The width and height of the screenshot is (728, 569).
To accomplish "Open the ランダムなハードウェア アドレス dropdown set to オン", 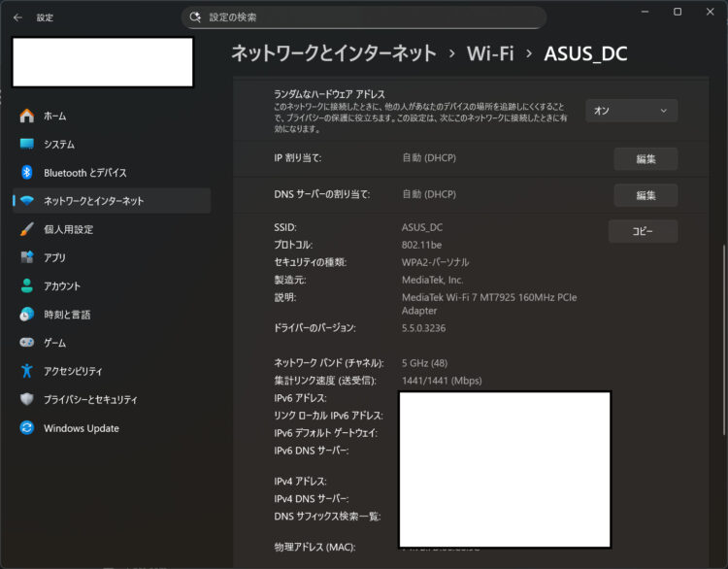I will 631,111.
